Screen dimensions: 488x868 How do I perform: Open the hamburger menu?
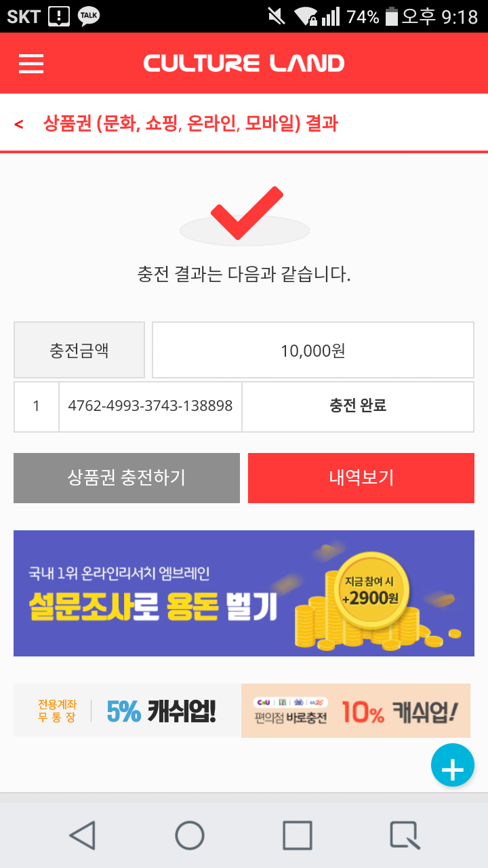(31, 64)
